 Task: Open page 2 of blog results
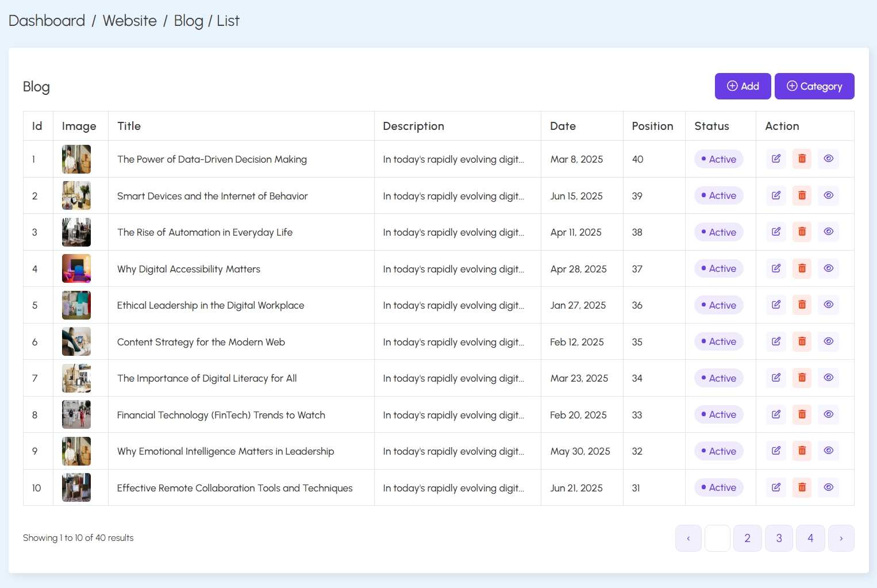[x=748, y=539]
